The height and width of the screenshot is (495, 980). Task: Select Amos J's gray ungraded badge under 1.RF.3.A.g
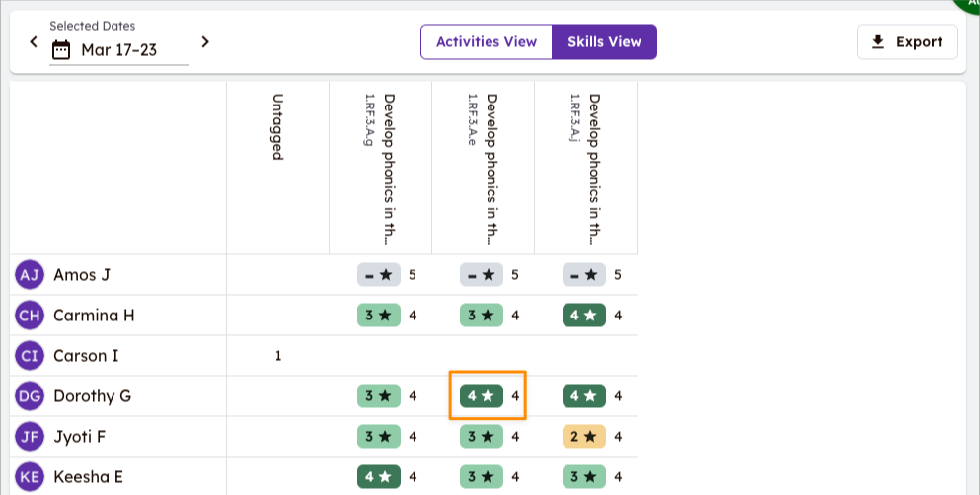(379, 275)
